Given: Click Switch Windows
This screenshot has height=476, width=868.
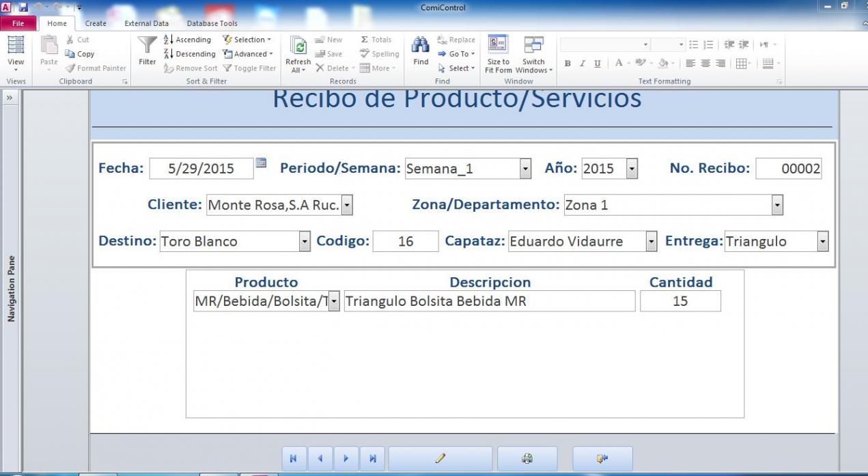Looking at the screenshot, I should coord(534,55).
